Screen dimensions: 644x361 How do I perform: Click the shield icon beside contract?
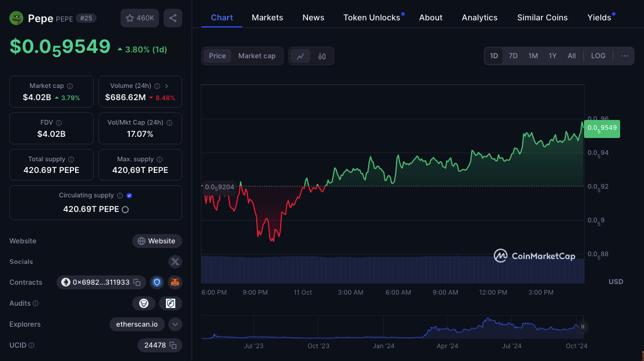157,282
